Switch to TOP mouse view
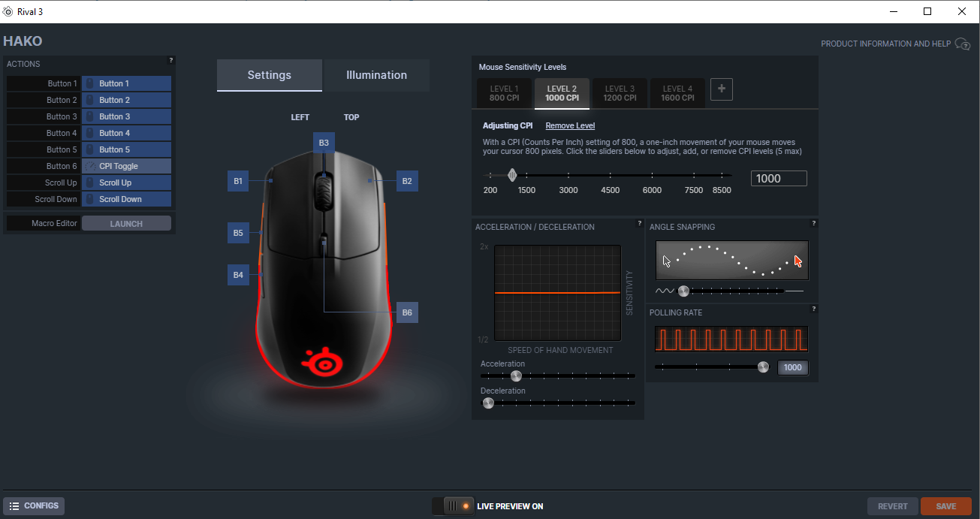Image resolution: width=980 pixels, height=519 pixels. tap(351, 117)
